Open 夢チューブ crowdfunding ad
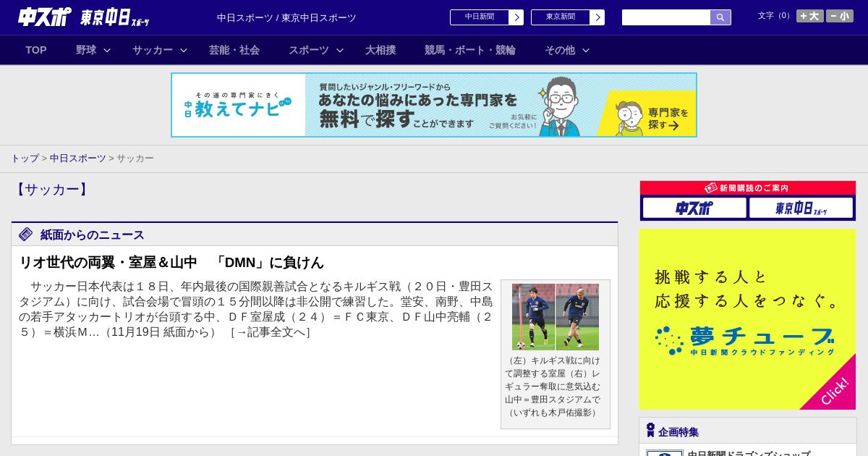 (x=747, y=319)
